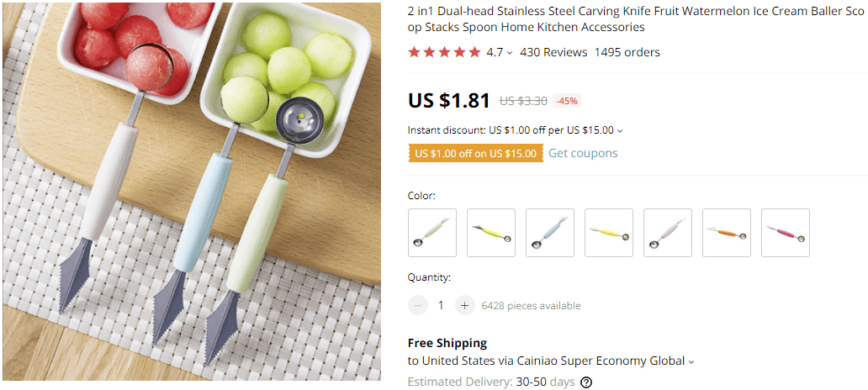Select the hot pink handle color option
Image resolution: width=868 pixels, height=390 pixels.
point(786,233)
